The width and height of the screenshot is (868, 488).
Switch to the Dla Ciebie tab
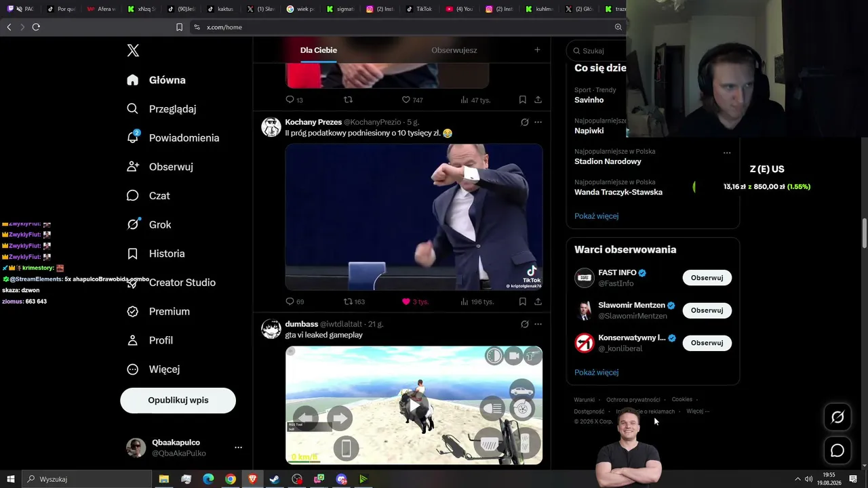(319, 50)
